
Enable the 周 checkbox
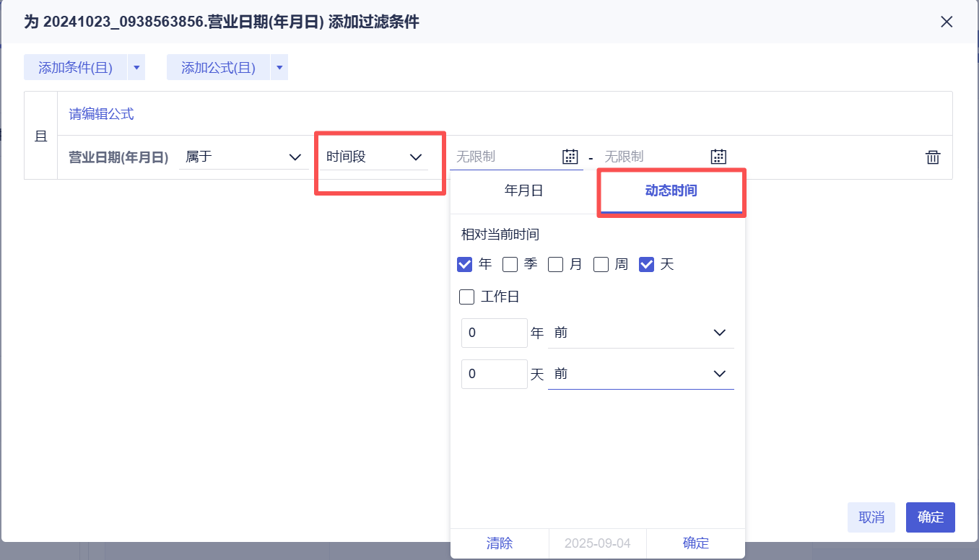pos(601,265)
